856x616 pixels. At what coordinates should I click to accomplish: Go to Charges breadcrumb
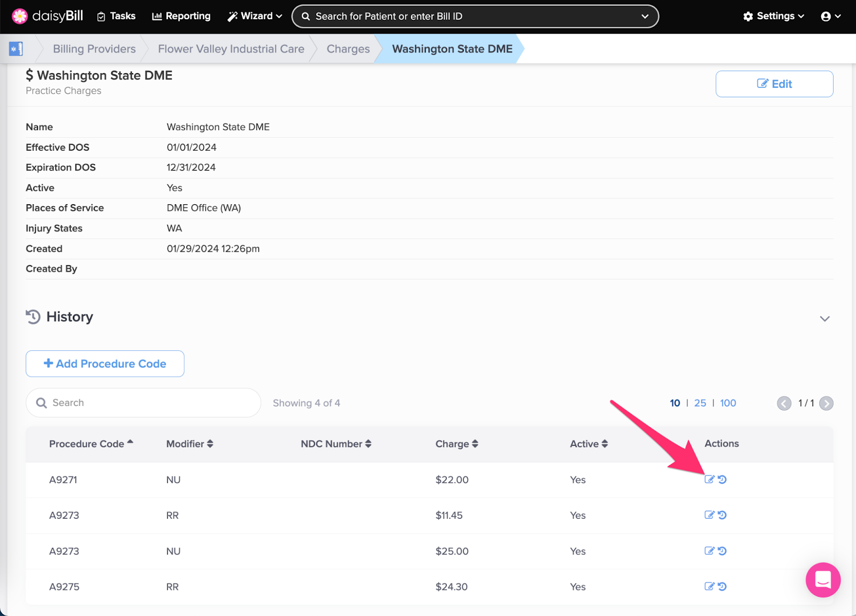click(x=348, y=49)
